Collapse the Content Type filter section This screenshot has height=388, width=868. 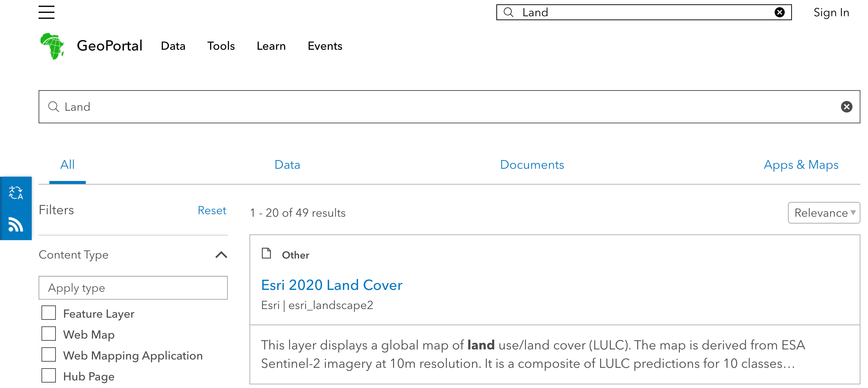221,255
